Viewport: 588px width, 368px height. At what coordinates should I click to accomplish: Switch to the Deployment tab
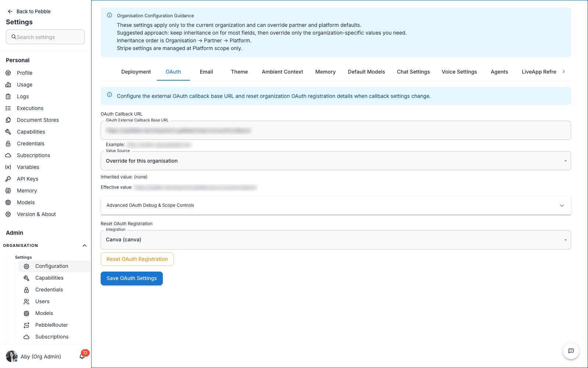(x=136, y=72)
